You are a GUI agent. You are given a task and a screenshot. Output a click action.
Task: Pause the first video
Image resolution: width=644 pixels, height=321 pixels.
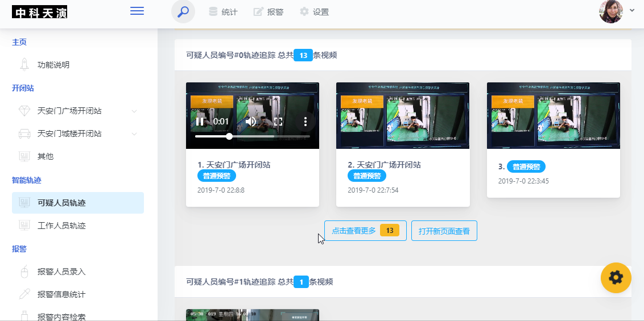pyautogui.click(x=200, y=122)
